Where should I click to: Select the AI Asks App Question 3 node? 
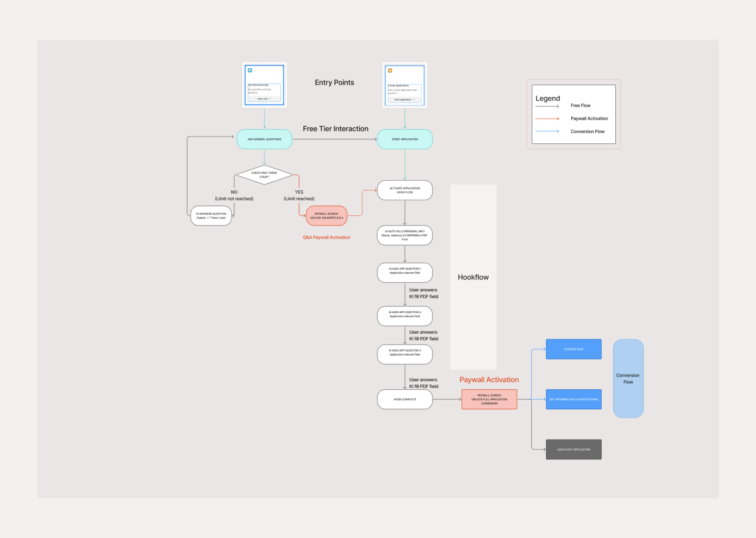[405, 354]
